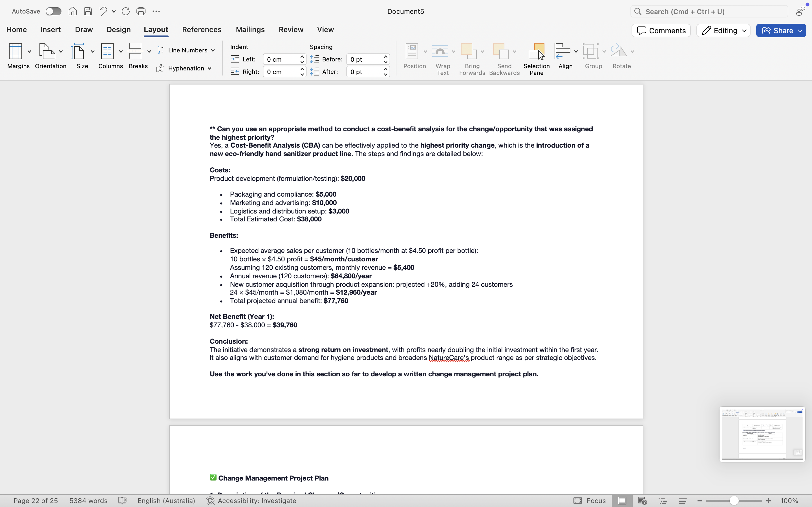Click the Margins icon

16,52
